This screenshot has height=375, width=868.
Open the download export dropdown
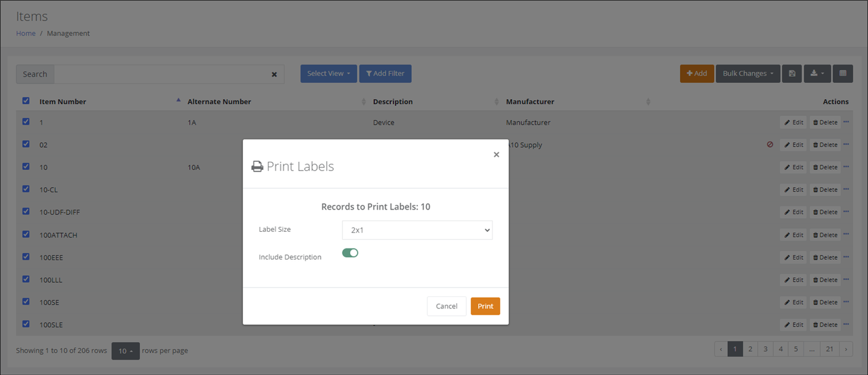click(x=817, y=74)
